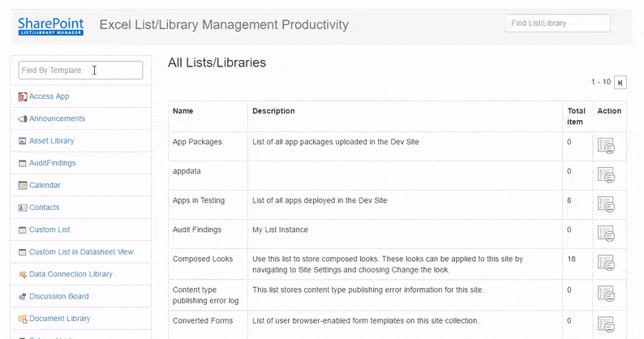
Task: Open Custom List template link
Action: 49,230
